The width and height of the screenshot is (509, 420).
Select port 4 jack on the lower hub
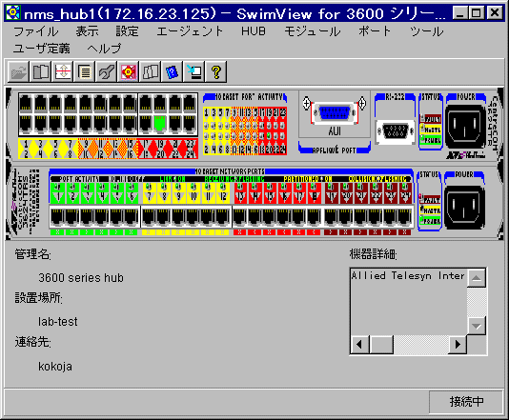click(x=102, y=217)
